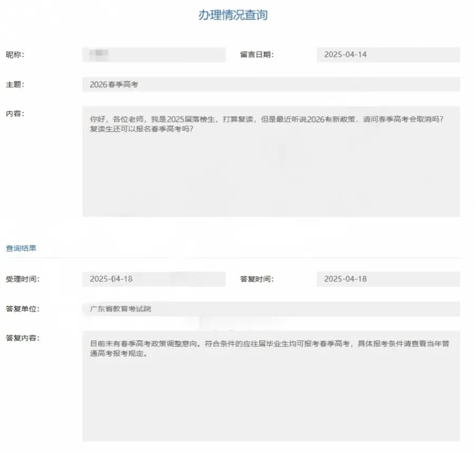The height and width of the screenshot is (454, 476).
Task: Click the 受理时间 label
Action: pos(23,279)
